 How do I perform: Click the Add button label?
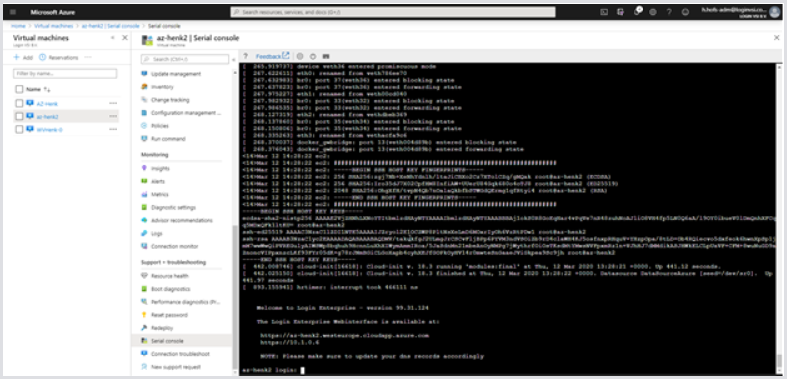(x=28, y=57)
